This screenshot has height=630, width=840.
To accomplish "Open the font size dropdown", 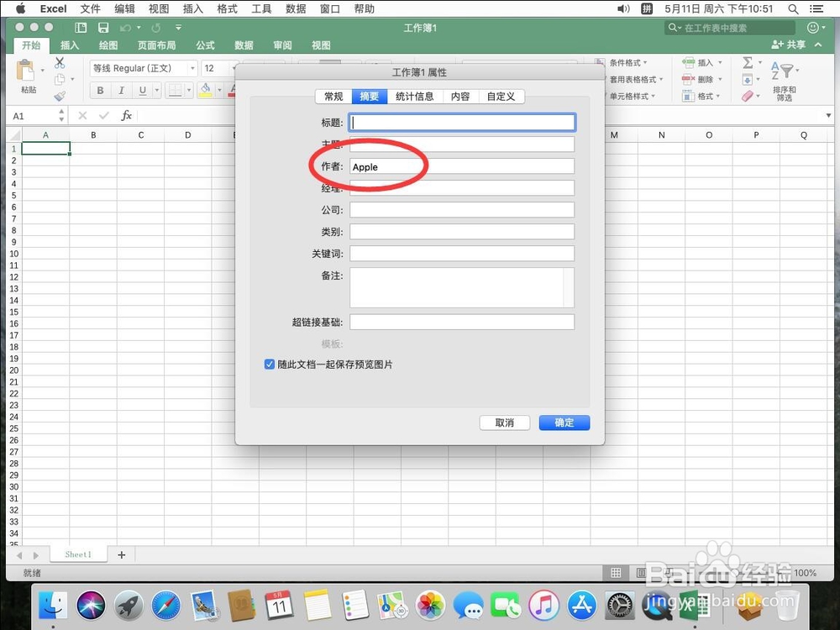I will click(234, 69).
